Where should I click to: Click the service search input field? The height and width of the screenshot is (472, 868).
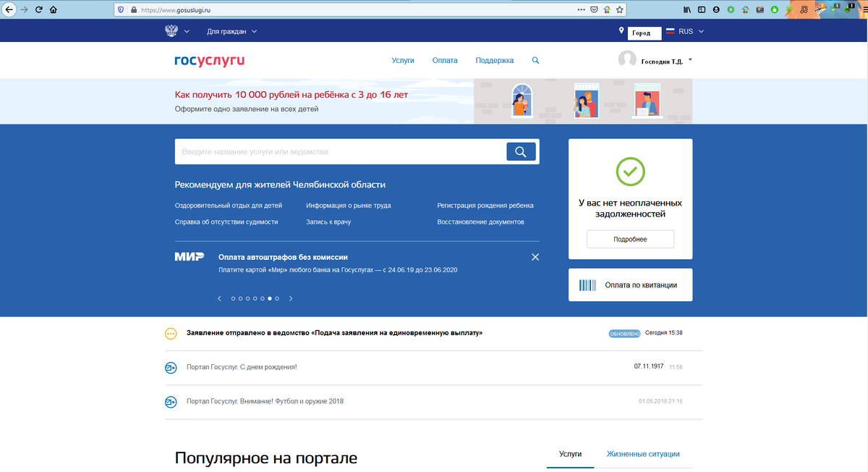340,151
